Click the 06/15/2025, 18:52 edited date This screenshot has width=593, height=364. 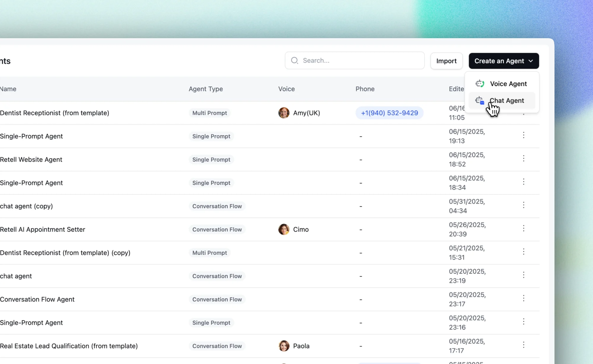467,160
